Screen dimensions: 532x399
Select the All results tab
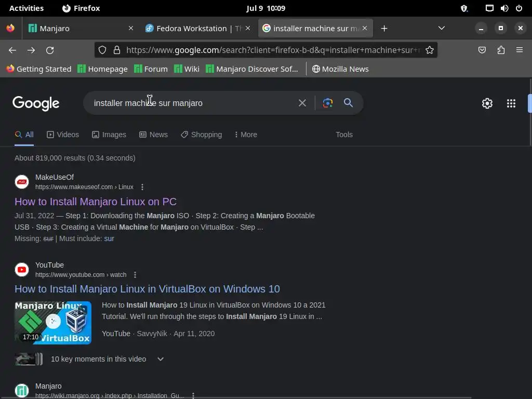[x=24, y=135]
